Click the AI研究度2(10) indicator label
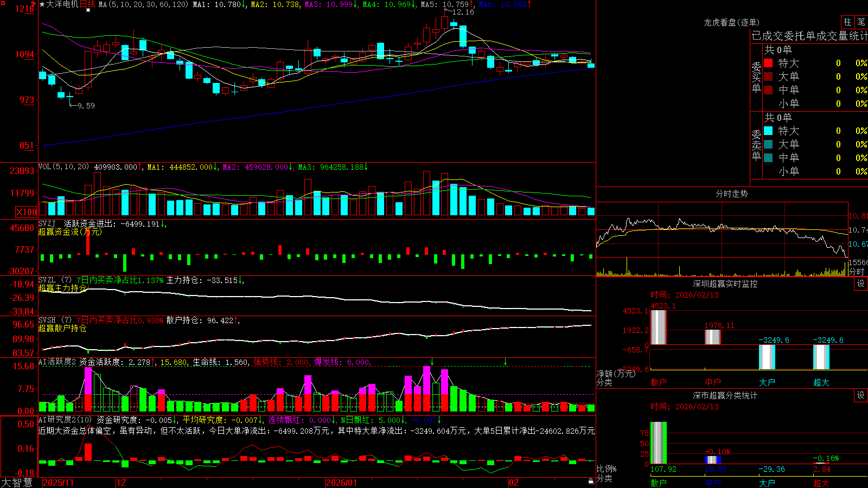 (66, 420)
